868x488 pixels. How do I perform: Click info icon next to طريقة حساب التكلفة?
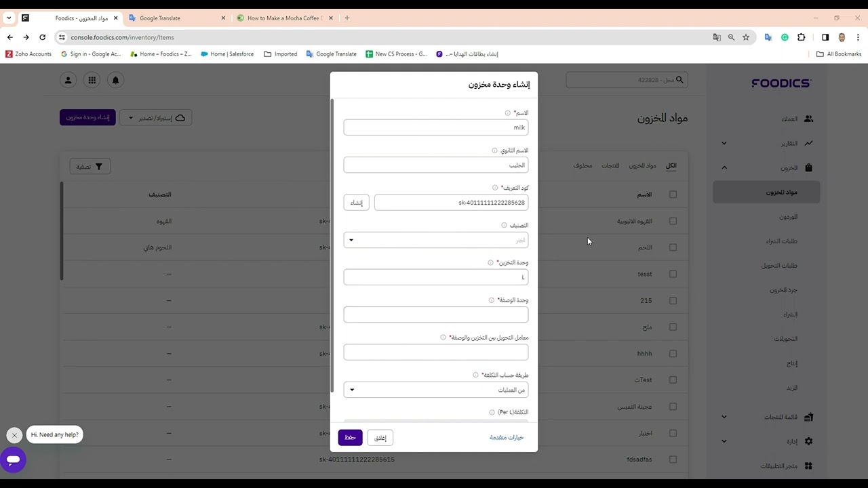click(475, 375)
